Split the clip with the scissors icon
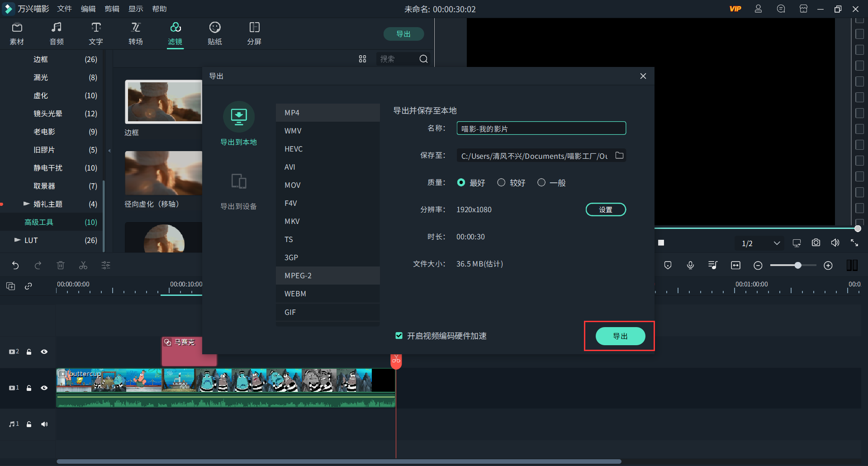 [83, 266]
